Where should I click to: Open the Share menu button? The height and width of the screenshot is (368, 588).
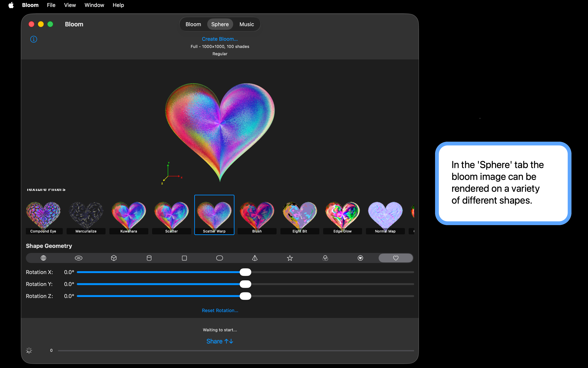click(x=220, y=341)
